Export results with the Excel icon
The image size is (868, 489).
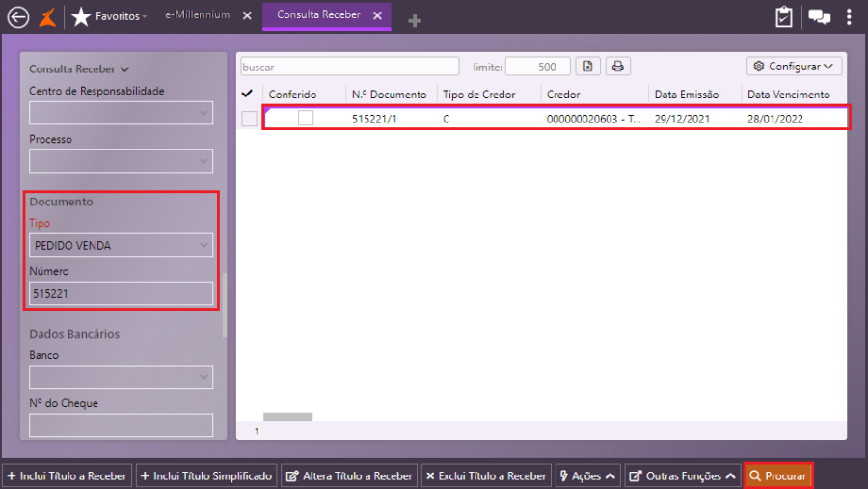point(588,67)
